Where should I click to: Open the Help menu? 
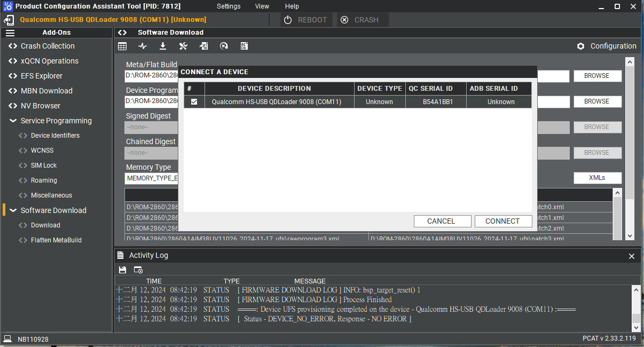pos(292,6)
